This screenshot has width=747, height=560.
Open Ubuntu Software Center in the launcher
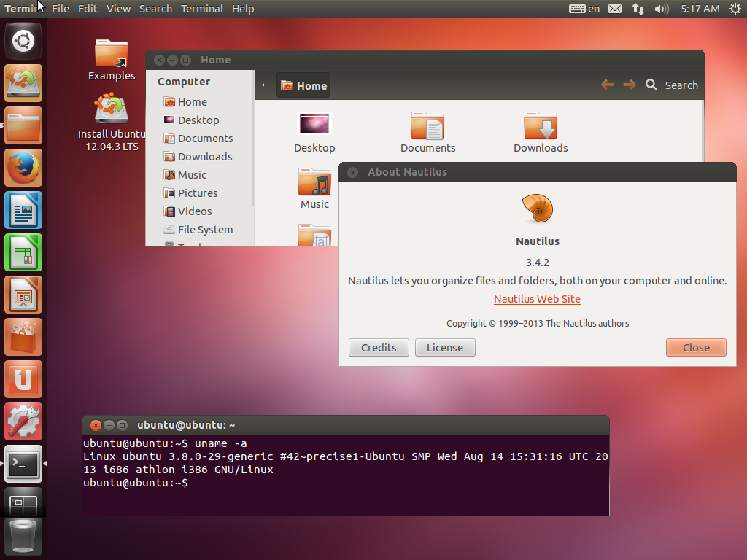pyautogui.click(x=23, y=338)
